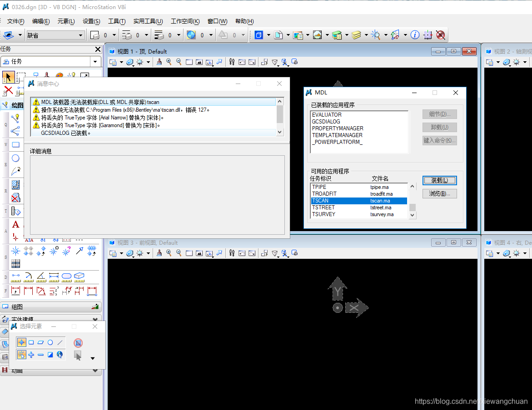Screen dimensions: 532x410
Task: Click the message list scrollbar in 消息中心
Action: pyautogui.click(x=279, y=117)
